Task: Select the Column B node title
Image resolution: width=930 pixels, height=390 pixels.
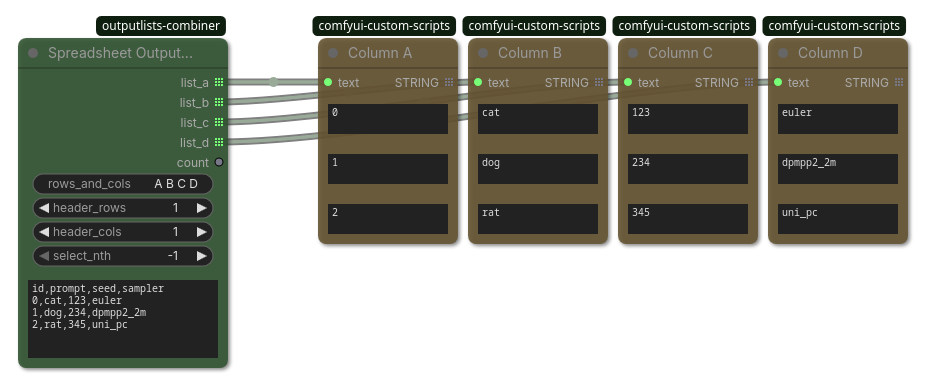Action: click(530, 53)
